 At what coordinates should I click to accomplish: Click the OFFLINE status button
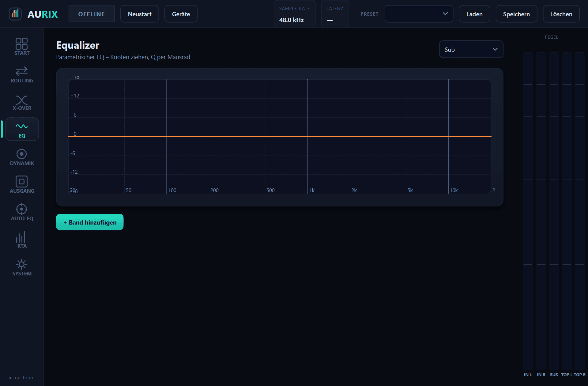point(92,14)
